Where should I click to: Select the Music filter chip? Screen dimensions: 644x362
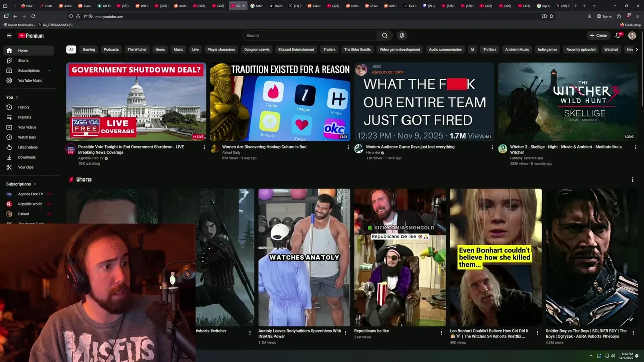[x=178, y=50]
